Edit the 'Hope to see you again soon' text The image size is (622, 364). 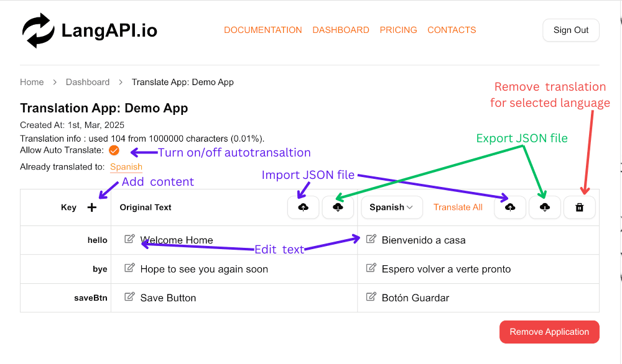pos(129,268)
